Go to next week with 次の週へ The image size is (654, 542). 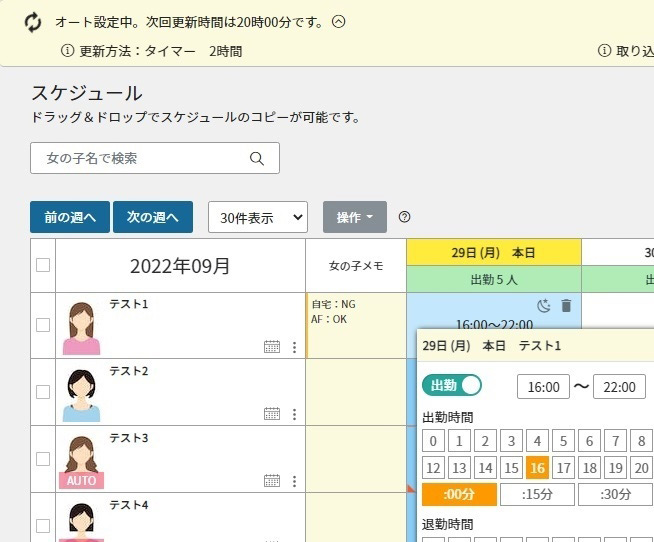pos(153,217)
